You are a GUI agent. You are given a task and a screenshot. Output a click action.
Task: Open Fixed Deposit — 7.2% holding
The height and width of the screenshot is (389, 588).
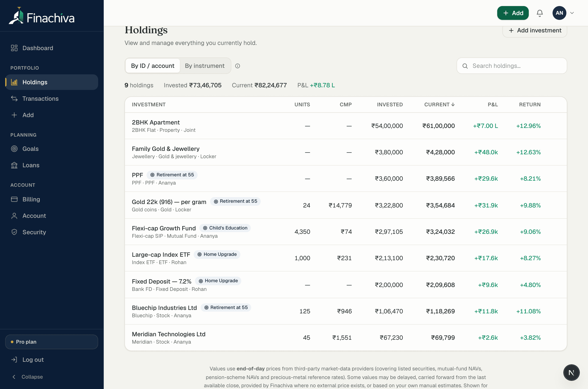point(346,285)
